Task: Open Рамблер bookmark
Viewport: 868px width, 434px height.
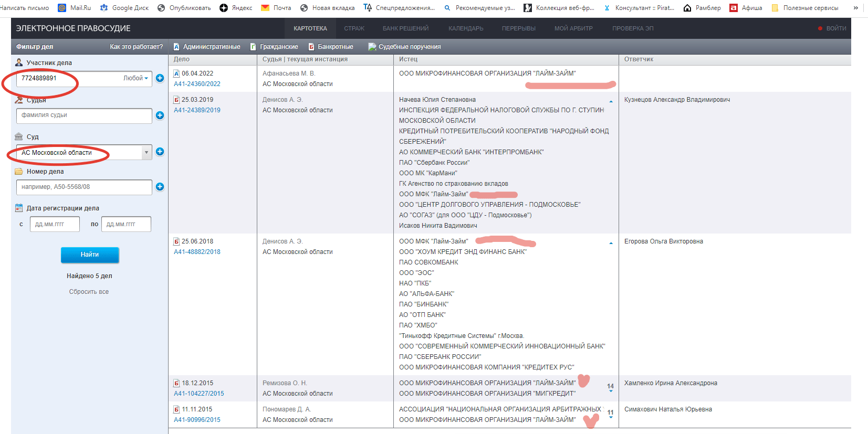Action: 702,8
